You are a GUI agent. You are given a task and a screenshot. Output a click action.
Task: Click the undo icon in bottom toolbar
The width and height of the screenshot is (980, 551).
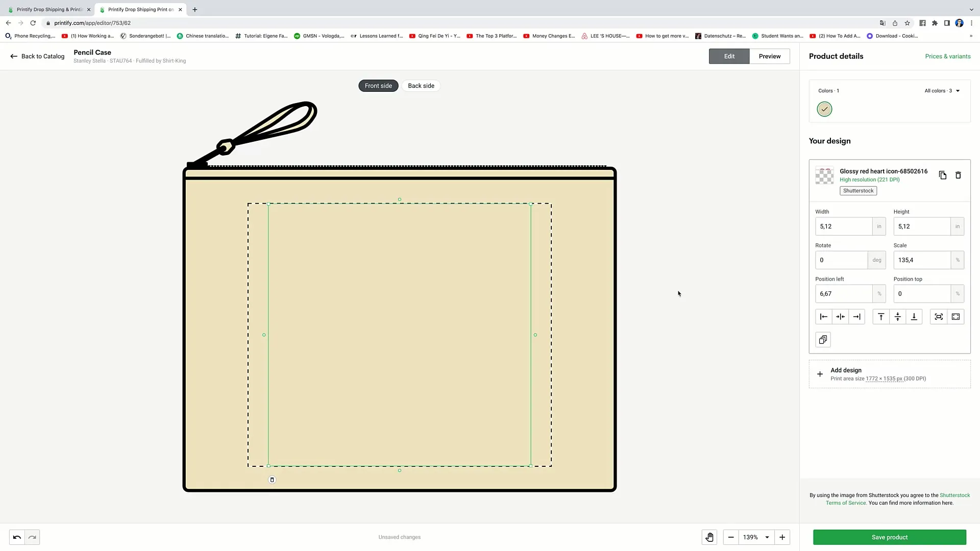17,536
